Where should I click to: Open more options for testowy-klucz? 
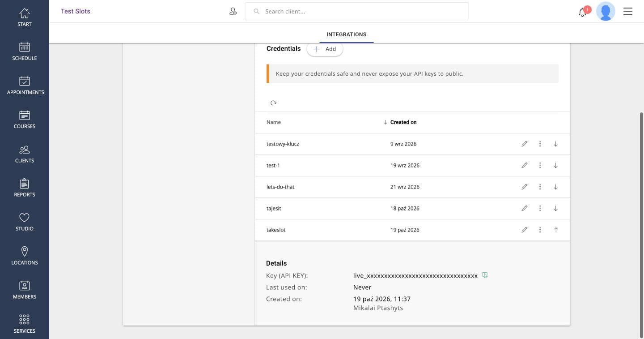pyautogui.click(x=540, y=144)
